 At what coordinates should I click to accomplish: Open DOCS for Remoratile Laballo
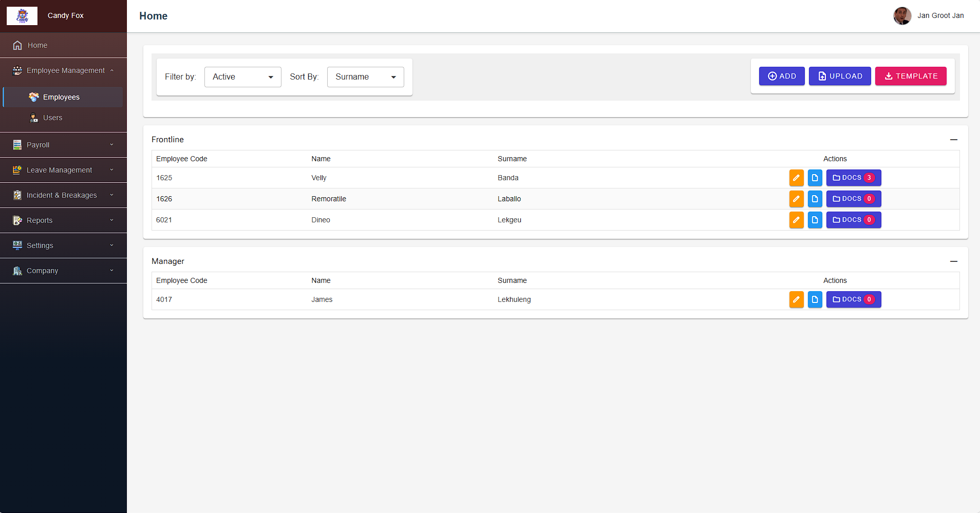tap(853, 199)
